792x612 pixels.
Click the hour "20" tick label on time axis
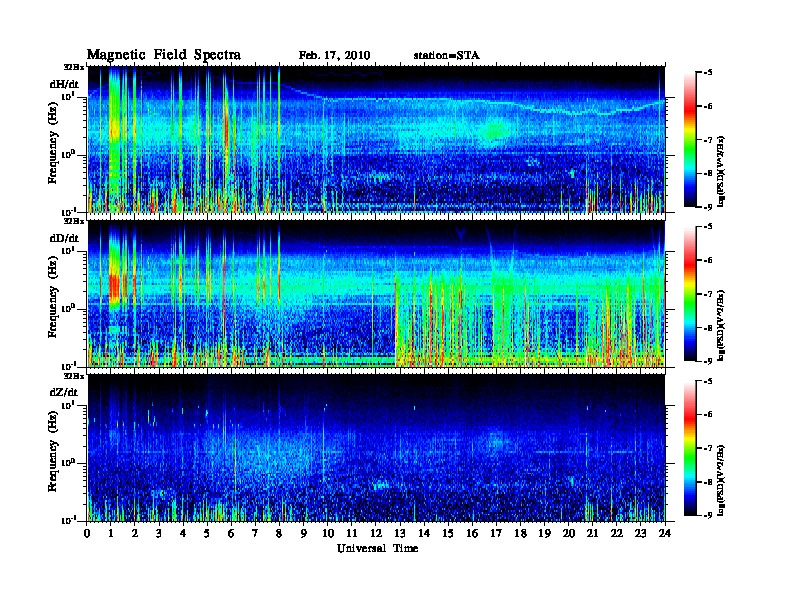click(x=569, y=534)
